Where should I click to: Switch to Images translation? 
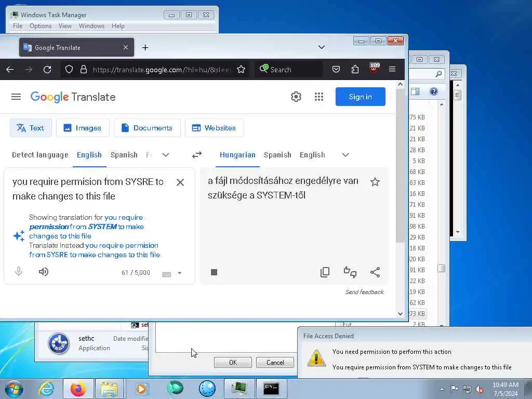(x=83, y=128)
